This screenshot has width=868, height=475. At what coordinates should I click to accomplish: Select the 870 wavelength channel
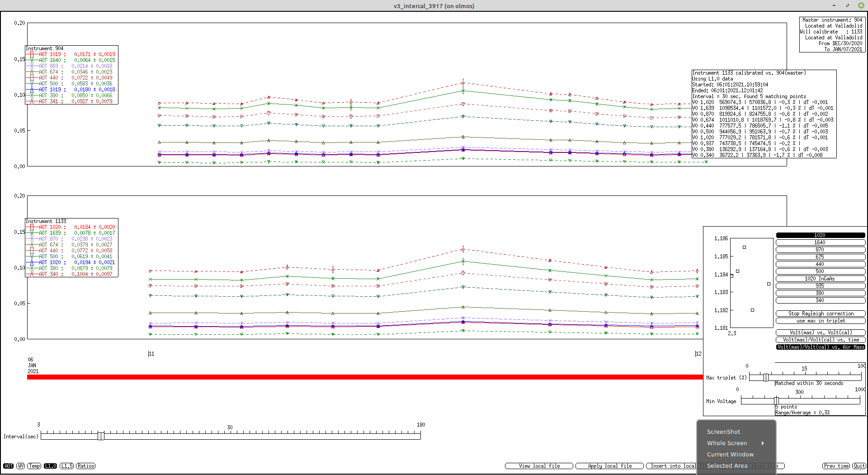[821, 250]
